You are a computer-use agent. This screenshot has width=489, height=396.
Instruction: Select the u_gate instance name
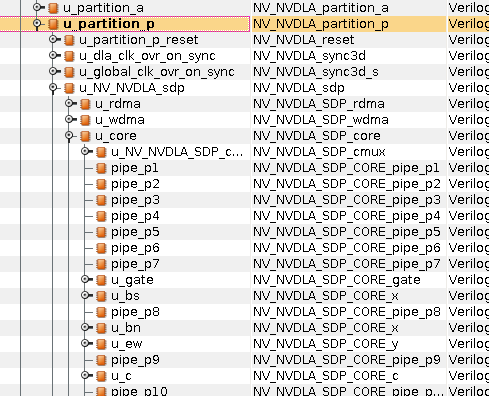(132, 280)
